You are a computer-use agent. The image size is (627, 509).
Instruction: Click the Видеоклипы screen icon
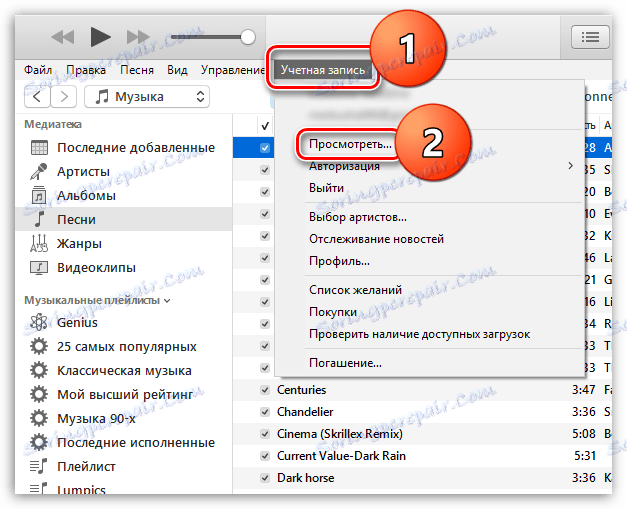point(39,267)
